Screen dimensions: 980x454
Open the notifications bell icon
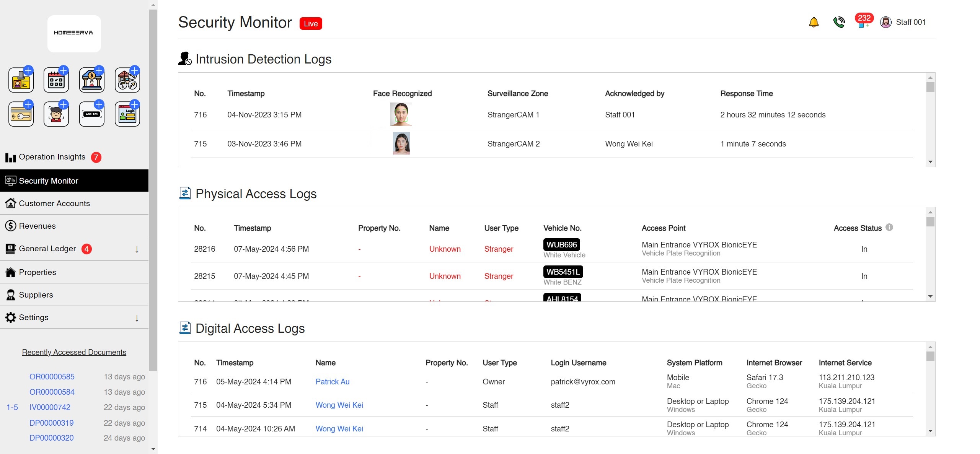coord(814,22)
